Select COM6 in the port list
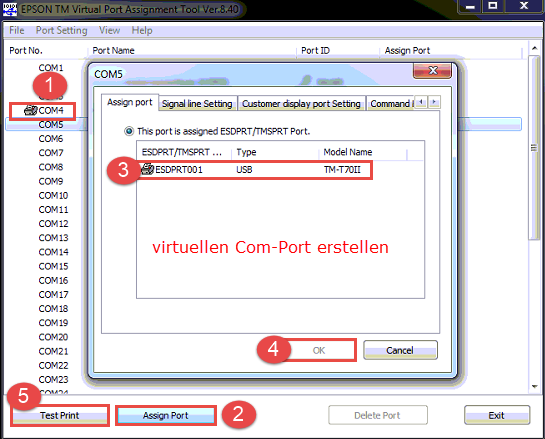 (x=51, y=139)
